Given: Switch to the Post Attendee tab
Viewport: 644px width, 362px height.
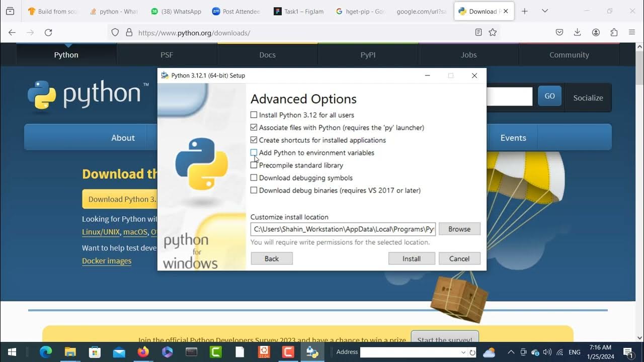Looking at the screenshot, I should [236, 11].
